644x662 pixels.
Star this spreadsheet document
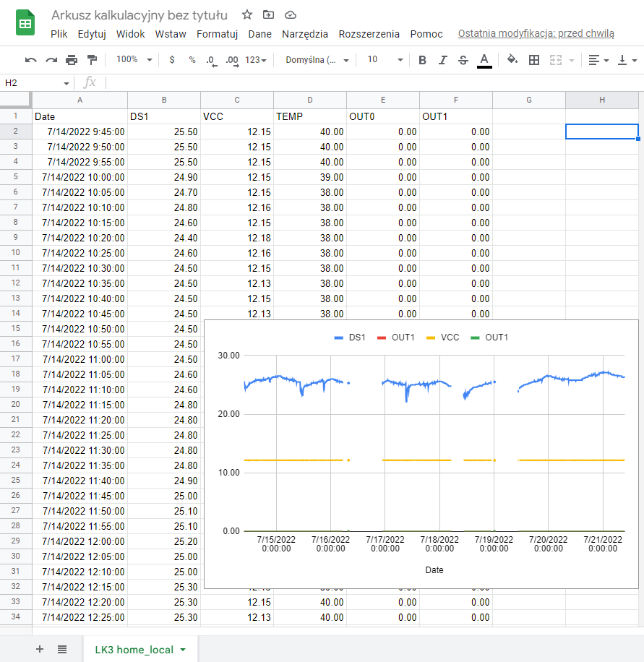pos(247,14)
